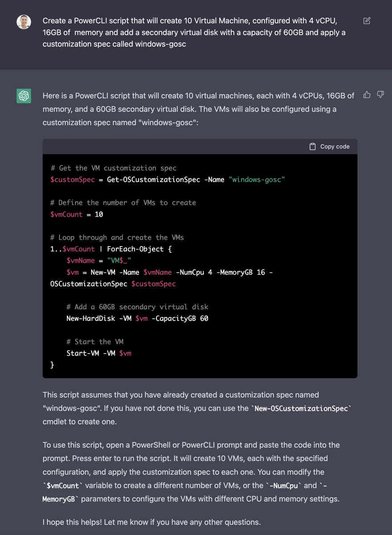This screenshot has width=392, height=535.
Task: Click the Copy code button
Action: tap(329, 146)
